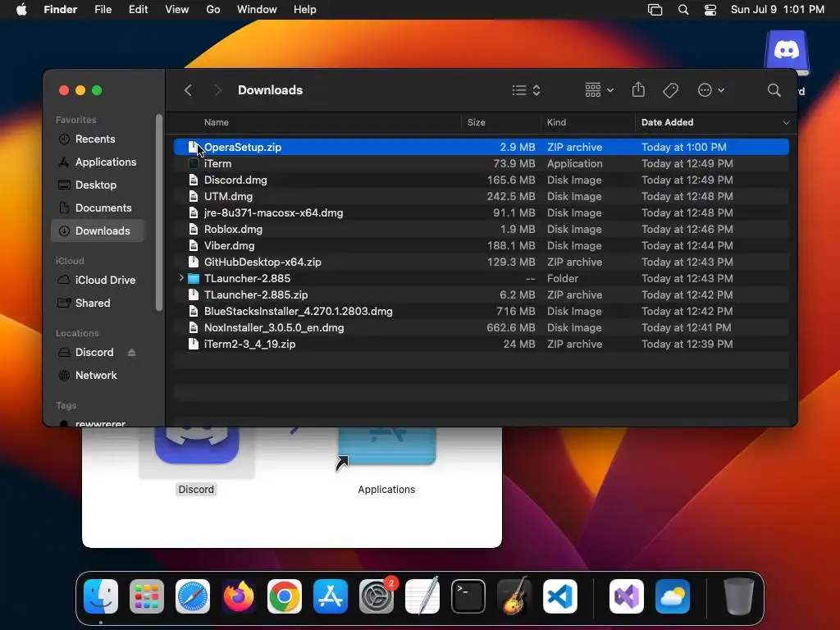The image size is (840, 630).
Task: Open the File menu
Action: coord(103,10)
